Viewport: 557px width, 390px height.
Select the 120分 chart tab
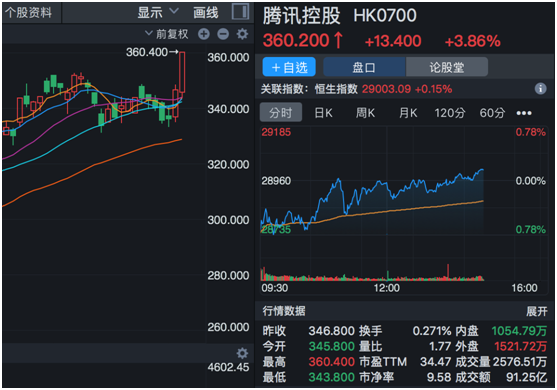450,113
